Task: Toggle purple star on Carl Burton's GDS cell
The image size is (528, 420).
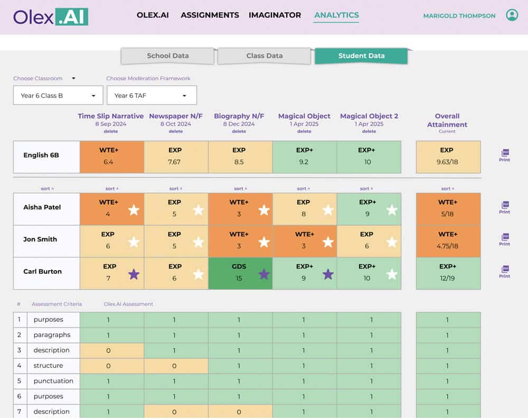Action: [x=264, y=274]
